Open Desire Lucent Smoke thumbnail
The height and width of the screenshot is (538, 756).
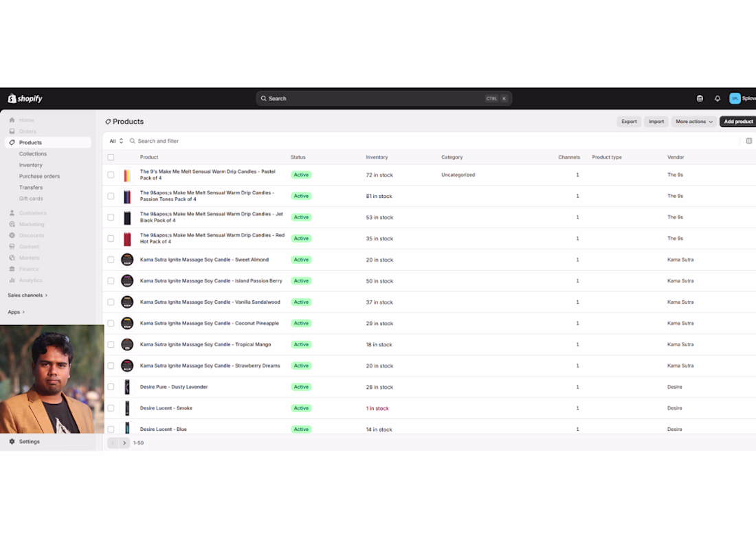[127, 408]
